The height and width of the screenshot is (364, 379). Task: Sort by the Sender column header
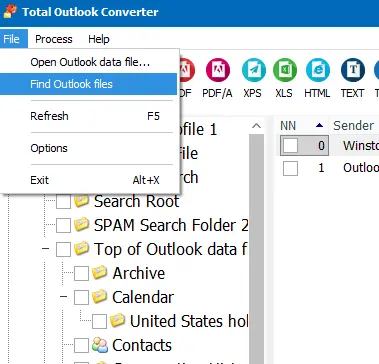point(355,126)
